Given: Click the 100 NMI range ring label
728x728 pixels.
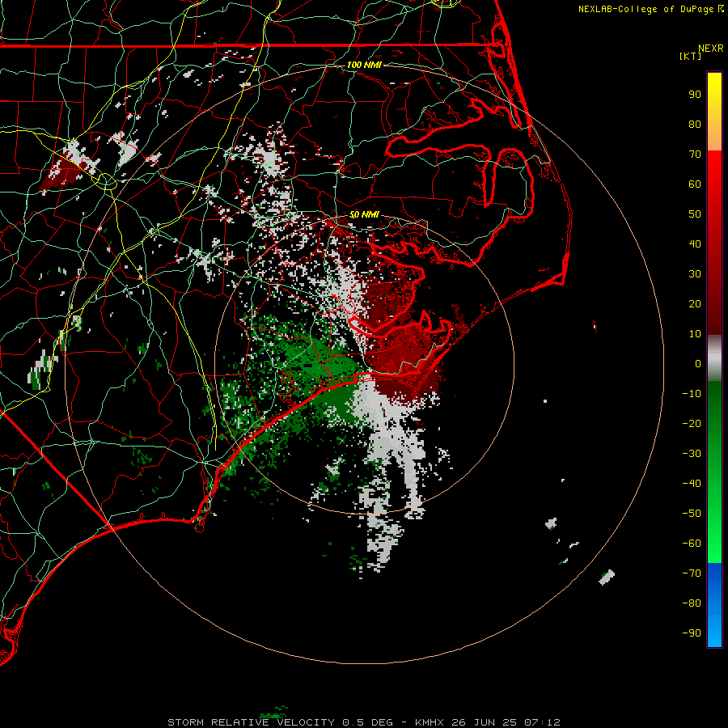Looking at the screenshot, I should tap(364, 65).
